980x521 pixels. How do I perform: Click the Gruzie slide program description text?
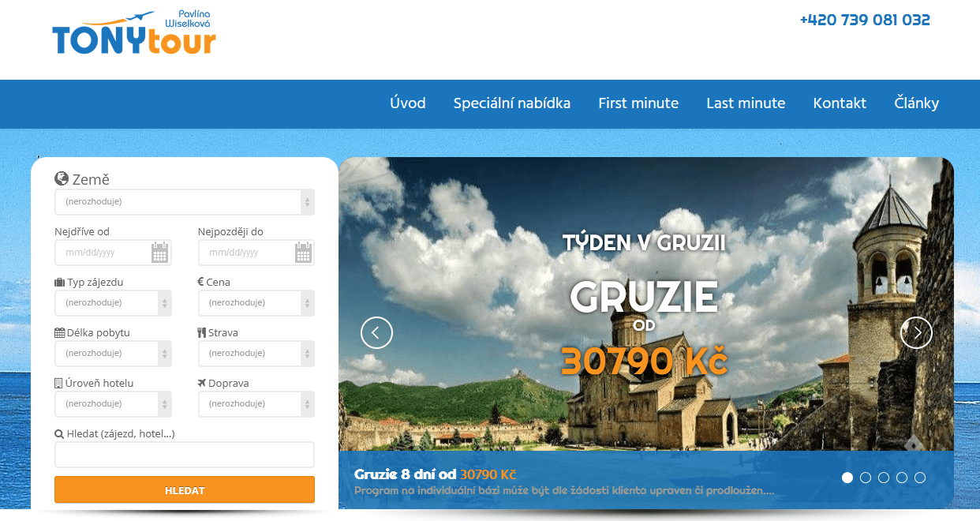click(564, 490)
